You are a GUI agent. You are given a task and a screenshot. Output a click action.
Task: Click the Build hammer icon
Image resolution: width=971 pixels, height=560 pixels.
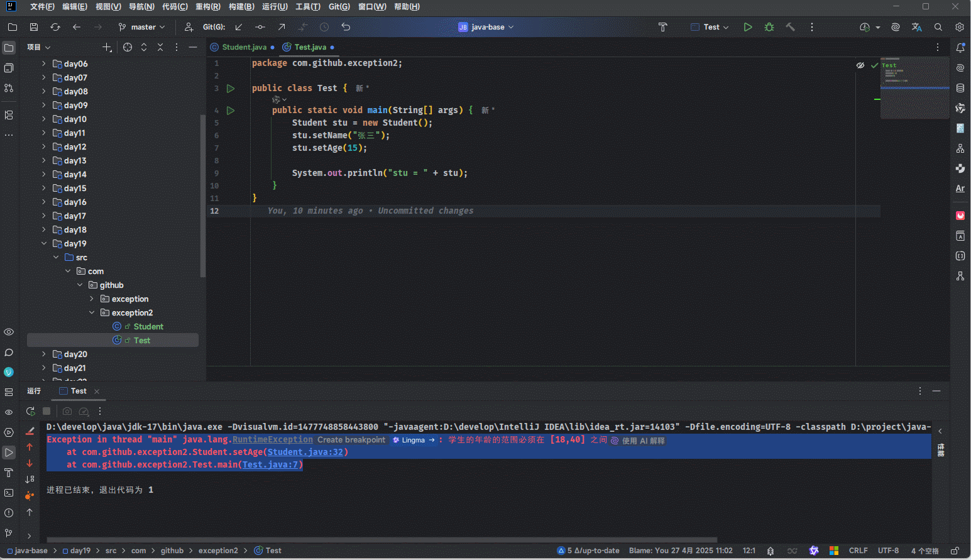click(x=791, y=27)
